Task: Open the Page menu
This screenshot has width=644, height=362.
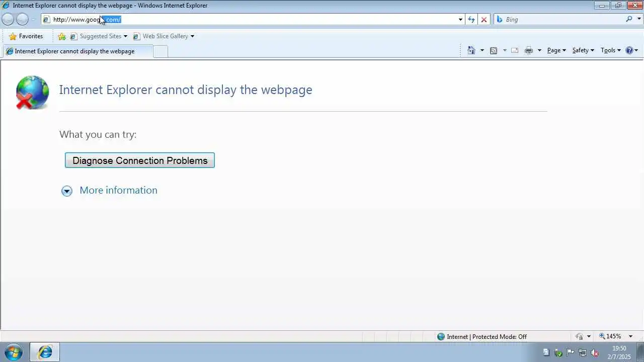Action: (556, 50)
